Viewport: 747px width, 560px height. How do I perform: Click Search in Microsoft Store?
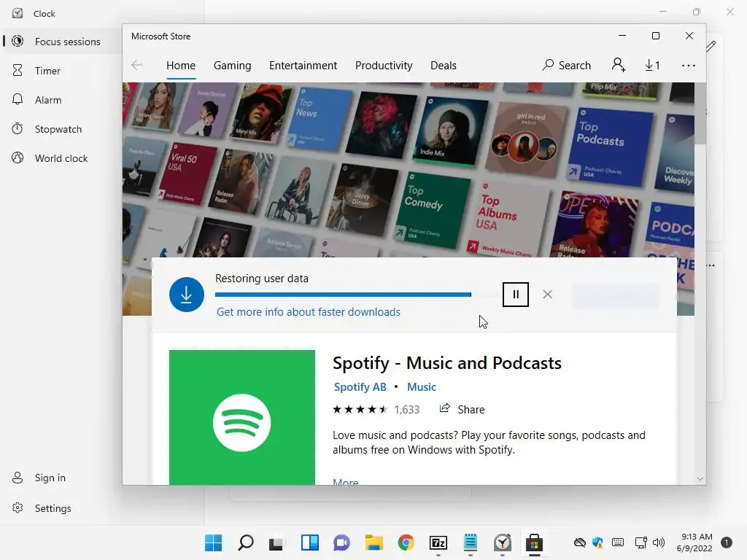(566, 65)
